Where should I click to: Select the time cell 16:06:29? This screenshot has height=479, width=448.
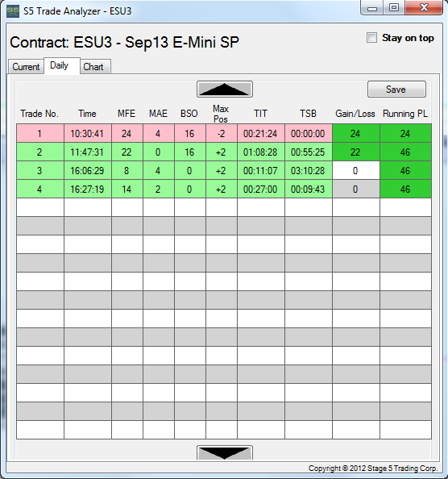[88, 170]
